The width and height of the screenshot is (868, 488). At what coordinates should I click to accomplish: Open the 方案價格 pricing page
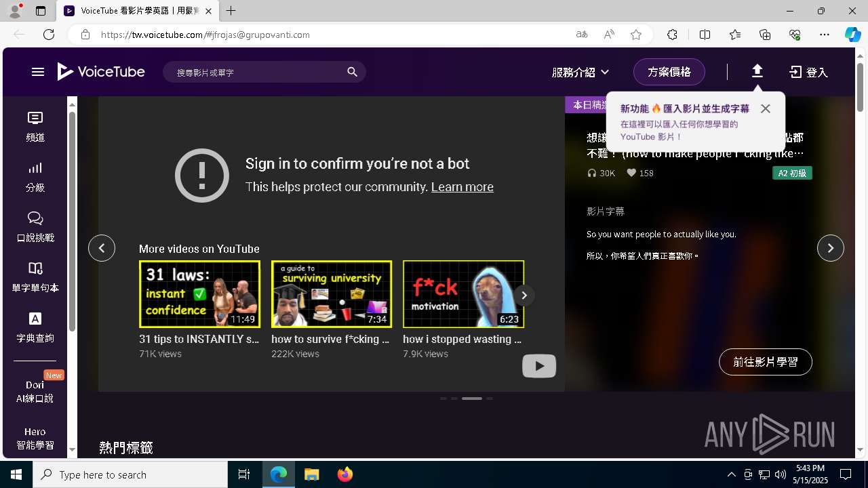tap(669, 72)
